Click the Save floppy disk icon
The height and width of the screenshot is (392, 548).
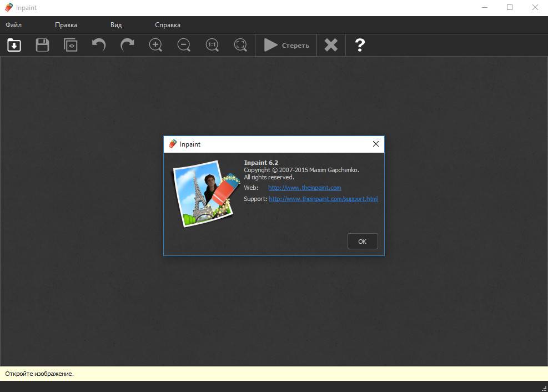[x=42, y=45]
